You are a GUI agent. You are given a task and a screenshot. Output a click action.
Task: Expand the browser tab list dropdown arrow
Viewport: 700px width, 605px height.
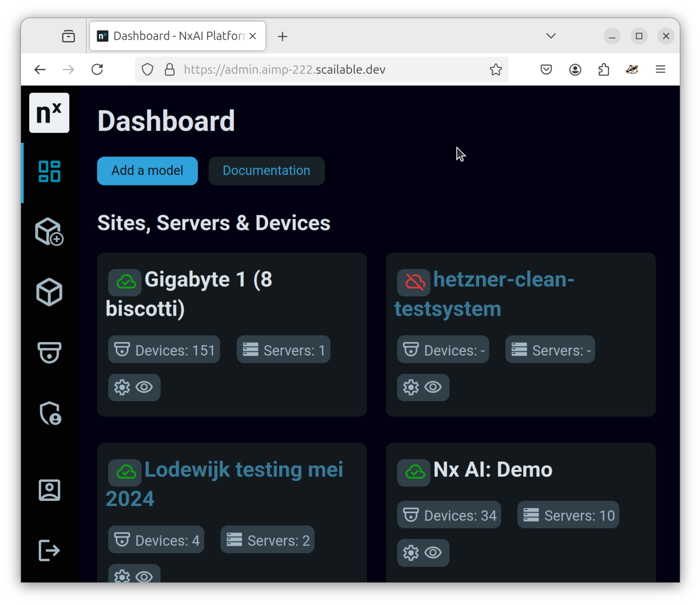click(x=550, y=36)
